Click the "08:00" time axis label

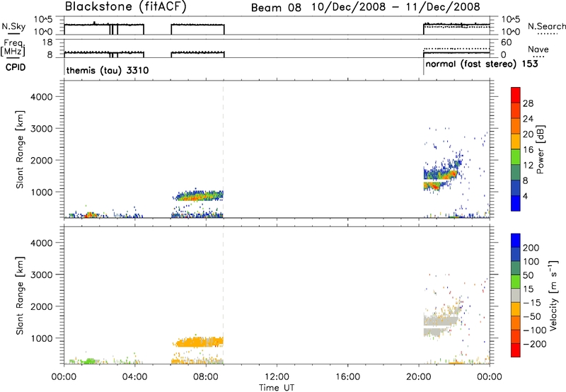206,377
